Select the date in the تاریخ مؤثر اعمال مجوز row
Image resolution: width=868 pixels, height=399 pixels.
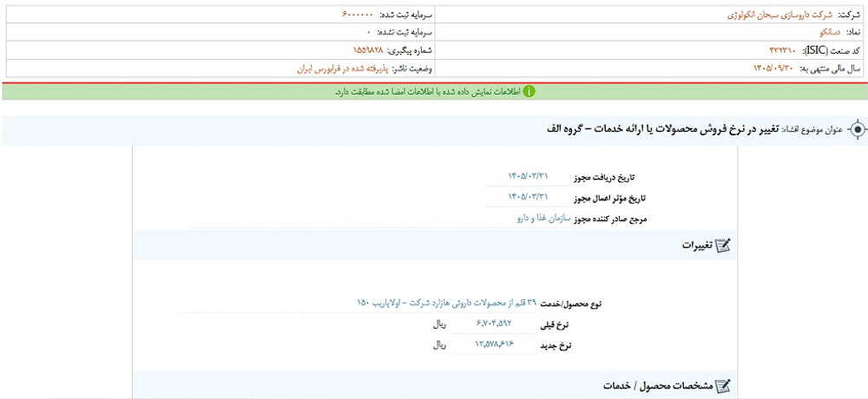tap(528, 196)
